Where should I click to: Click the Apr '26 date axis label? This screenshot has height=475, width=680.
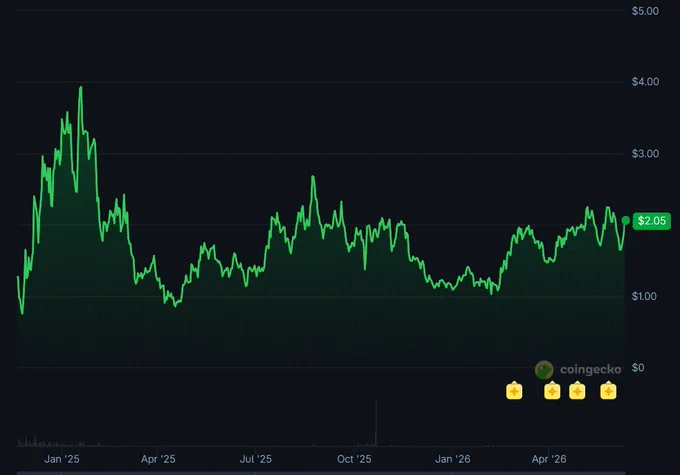[x=549, y=459]
